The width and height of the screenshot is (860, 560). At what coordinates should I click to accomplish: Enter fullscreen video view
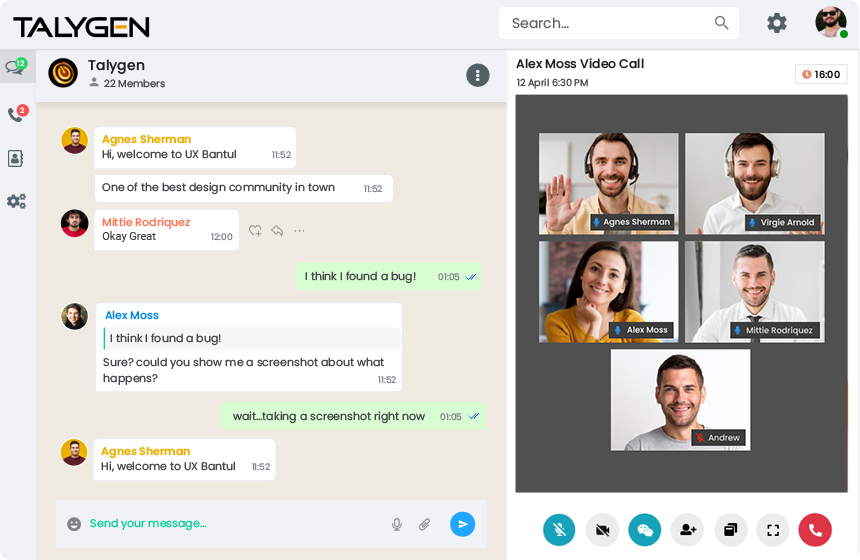(x=773, y=530)
